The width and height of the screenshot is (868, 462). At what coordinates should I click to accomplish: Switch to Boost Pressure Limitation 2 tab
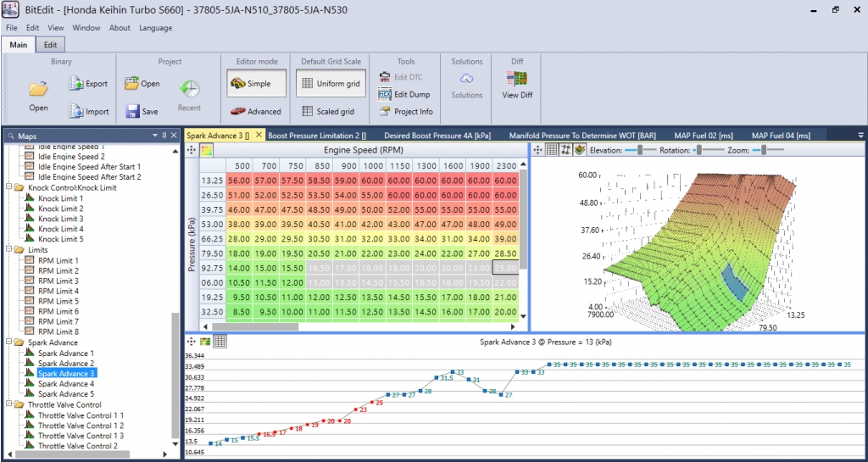coord(317,135)
